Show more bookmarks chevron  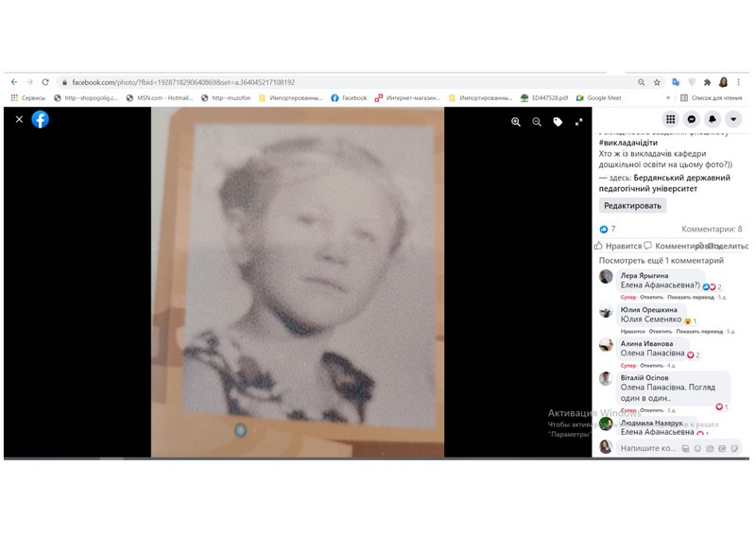click(x=668, y=98)
